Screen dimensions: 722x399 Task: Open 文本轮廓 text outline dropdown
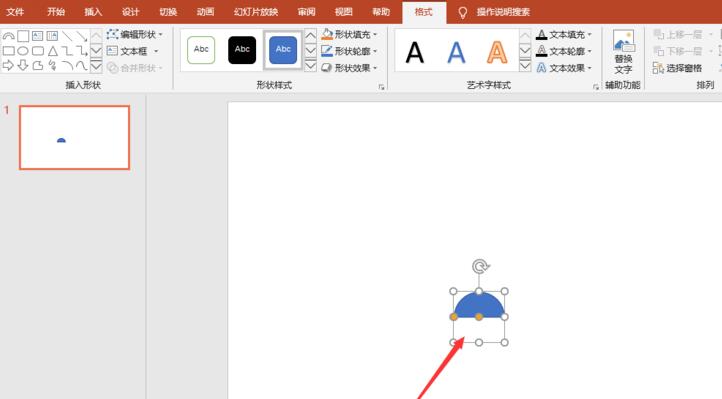[x=564, y=51]
